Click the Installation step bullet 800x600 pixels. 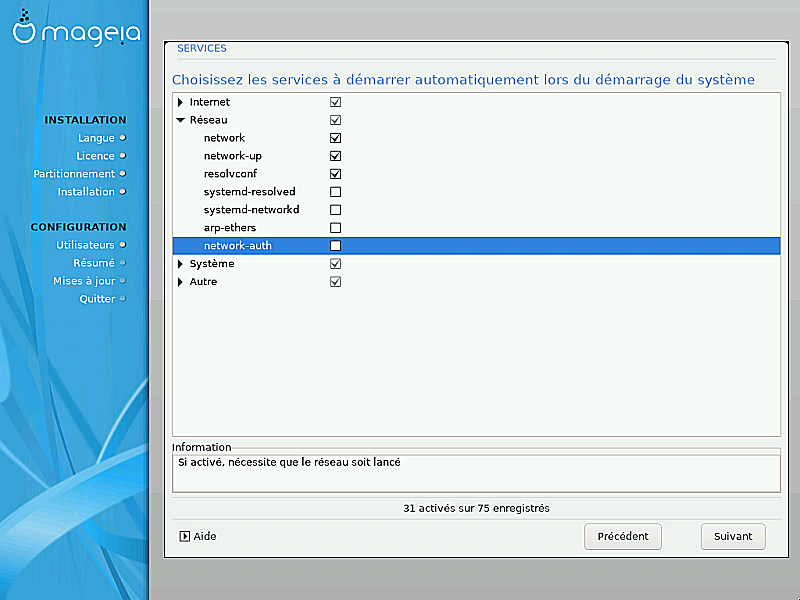click(x=122, y=191)
